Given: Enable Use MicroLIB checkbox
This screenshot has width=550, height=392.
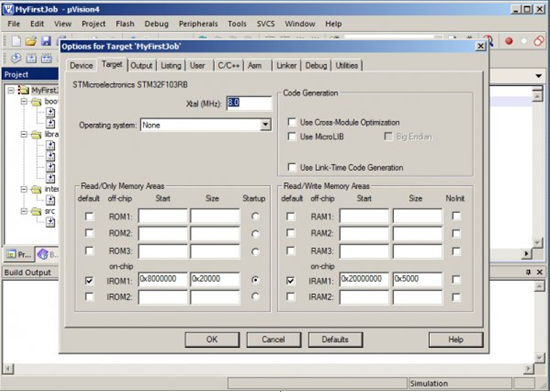Looking at the screenshot, I should [x=292, y=136].
